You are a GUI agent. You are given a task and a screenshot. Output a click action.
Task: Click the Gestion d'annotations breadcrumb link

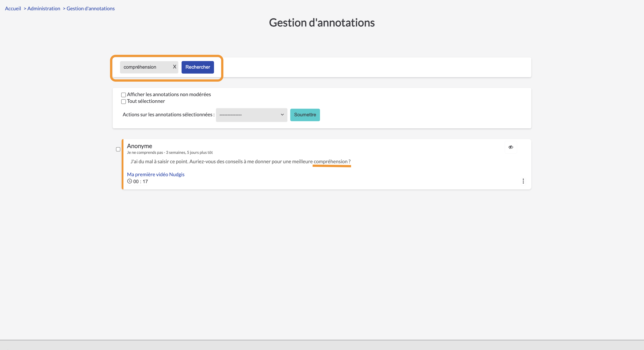pyautogui.click(x=91, y=8)
